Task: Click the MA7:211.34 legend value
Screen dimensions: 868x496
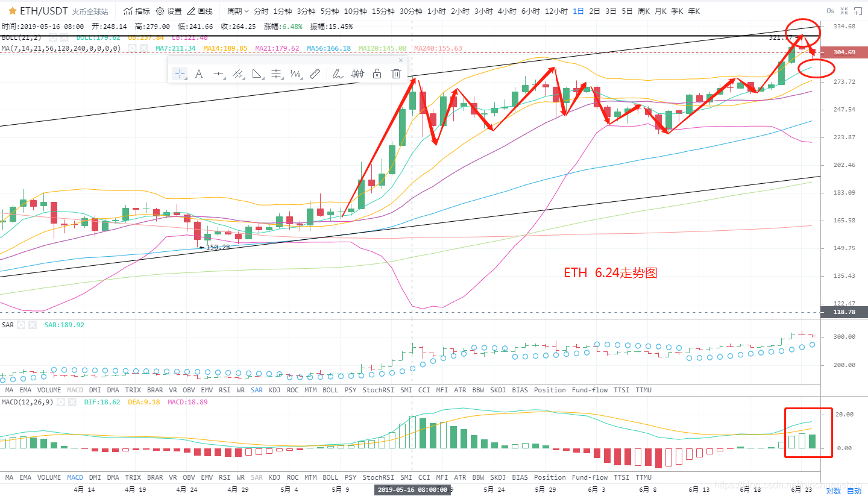Action: pyautogui.click(x=177, y=48)
